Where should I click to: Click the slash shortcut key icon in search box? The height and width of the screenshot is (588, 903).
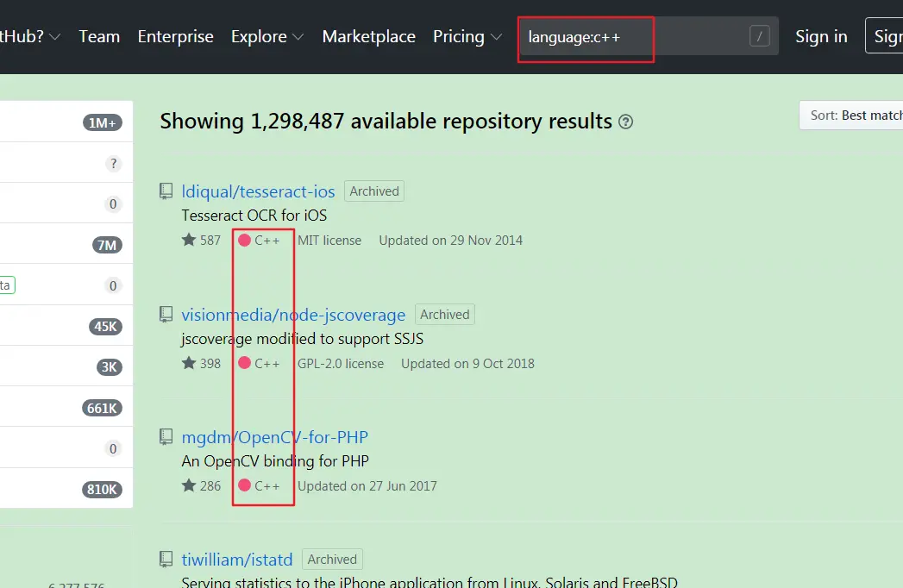coord(760,36)
